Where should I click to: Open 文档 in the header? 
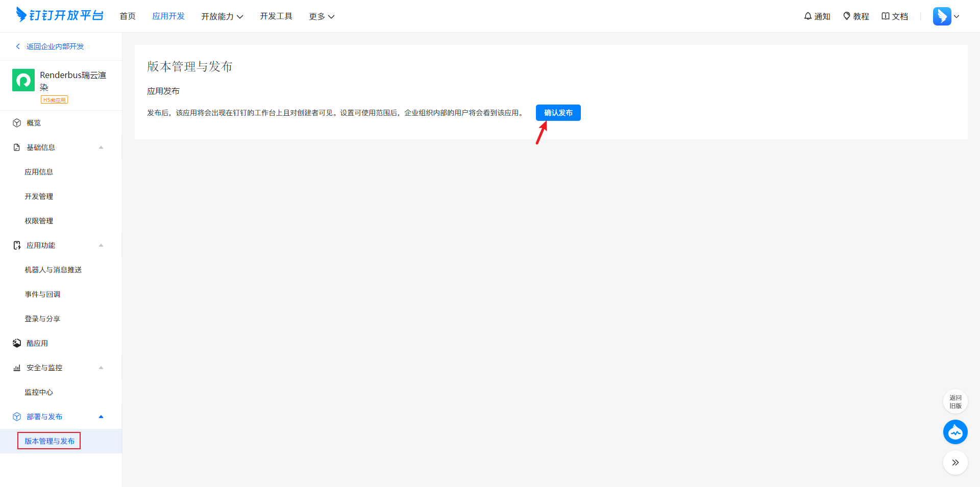[900, 16]
